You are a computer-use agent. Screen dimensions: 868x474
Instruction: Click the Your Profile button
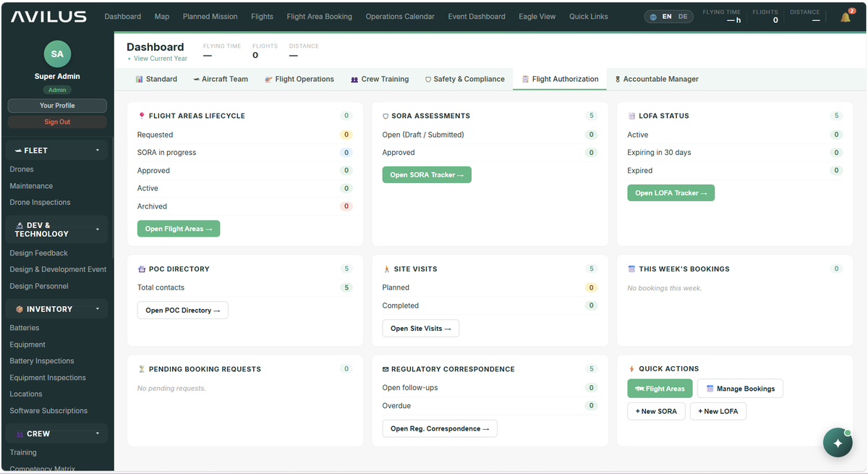57,106
